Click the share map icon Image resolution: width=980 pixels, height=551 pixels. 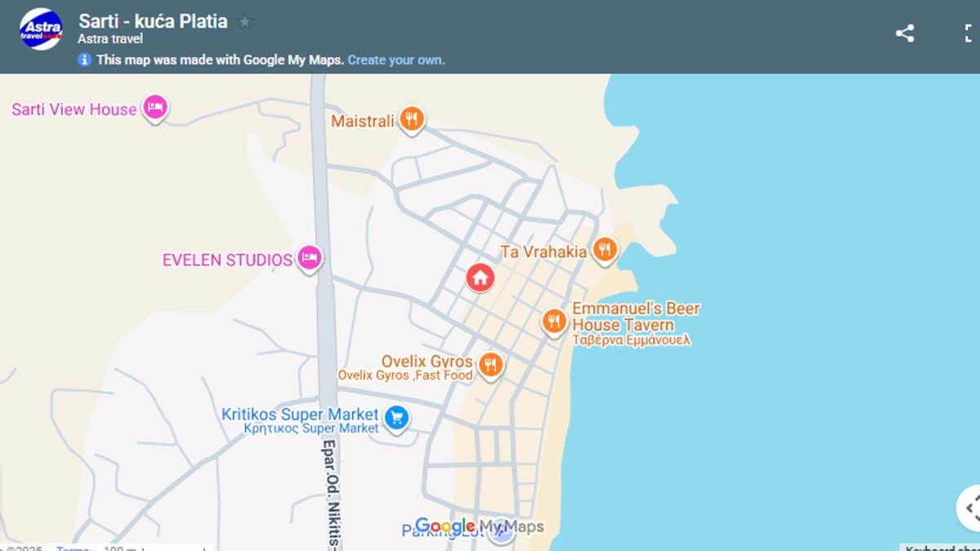coord(904,33)
